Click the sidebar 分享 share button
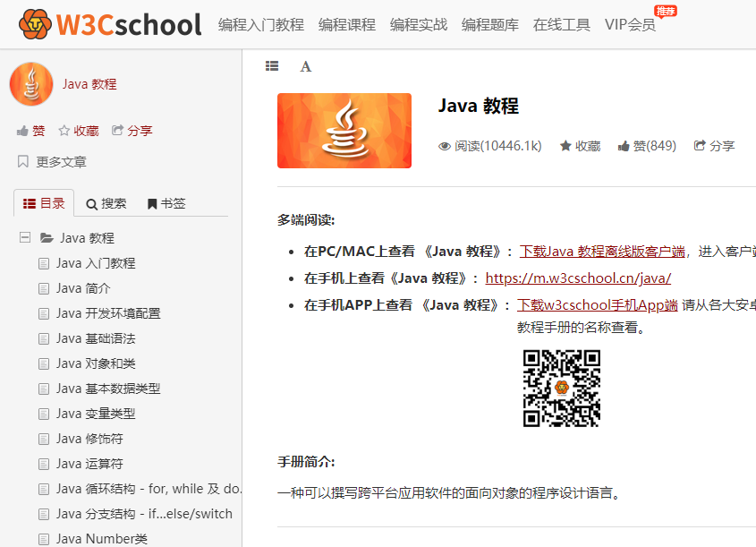Viewport: 756px width, 547px height. [x=132, y=131]
